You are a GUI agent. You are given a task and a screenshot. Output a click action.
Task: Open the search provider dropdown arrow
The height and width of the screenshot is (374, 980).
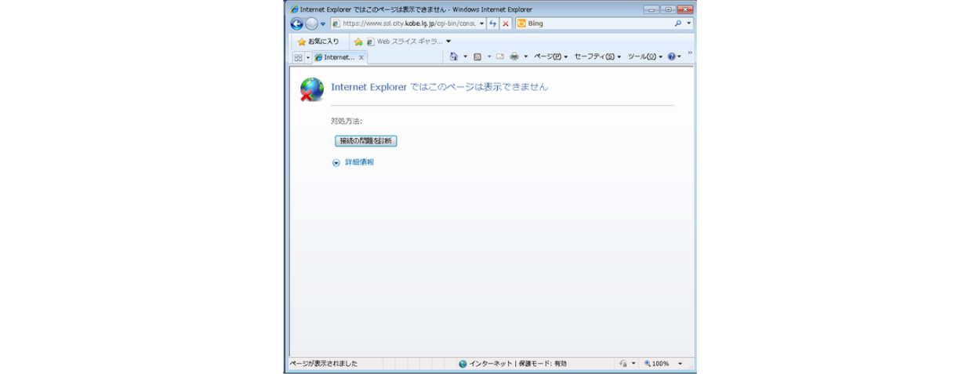click(689, 24)
